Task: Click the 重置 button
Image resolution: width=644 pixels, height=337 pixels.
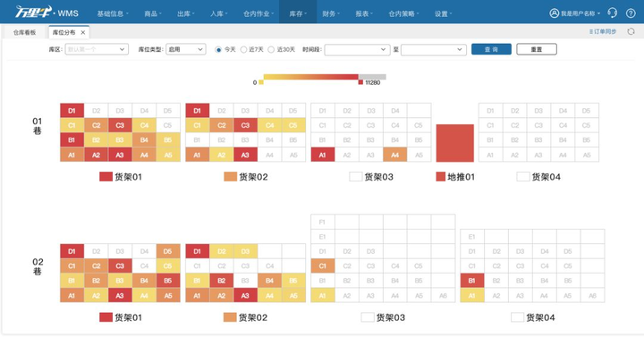Action: coord(537,49)
